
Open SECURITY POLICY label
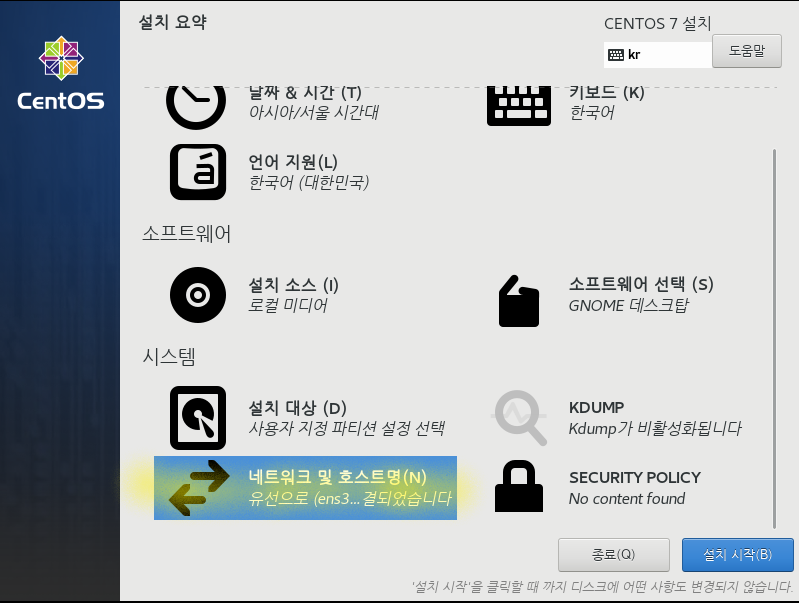(x=634, y=478)
